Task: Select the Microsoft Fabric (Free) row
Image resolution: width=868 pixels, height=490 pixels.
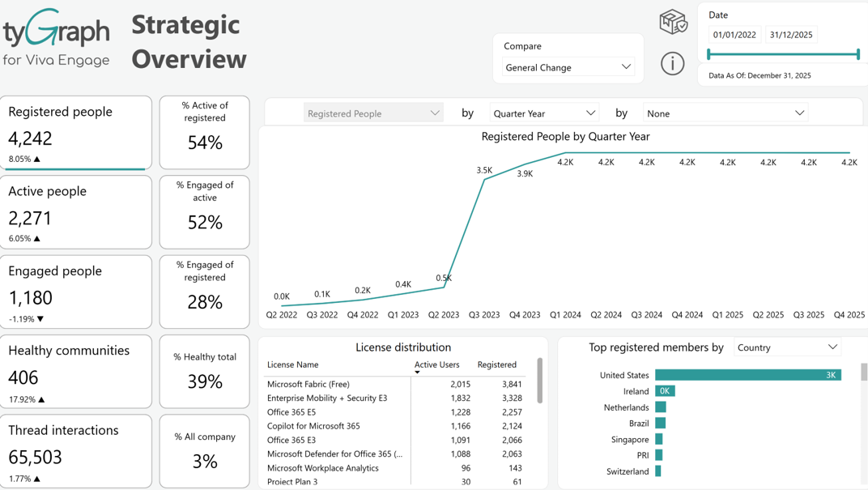Action: pos(394,384)
